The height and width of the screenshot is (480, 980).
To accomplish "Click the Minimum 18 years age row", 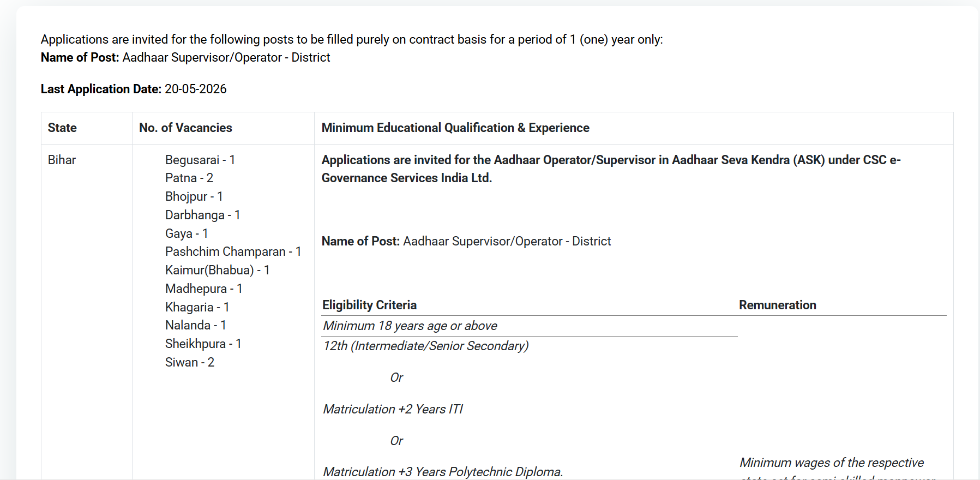I will pyautogui.click(x=410, y=326).
